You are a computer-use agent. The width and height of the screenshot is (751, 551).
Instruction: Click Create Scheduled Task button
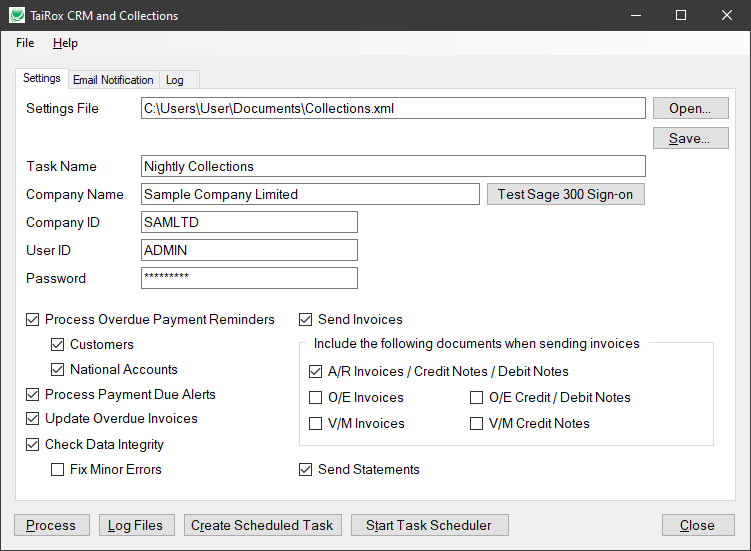(263, 525)
